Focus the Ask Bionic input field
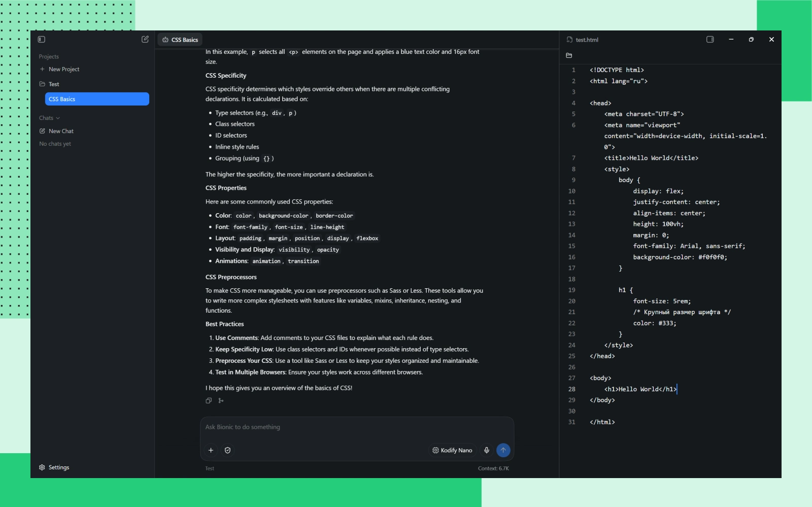The height and width of the screenshot is (507, 812). point(357,427)
